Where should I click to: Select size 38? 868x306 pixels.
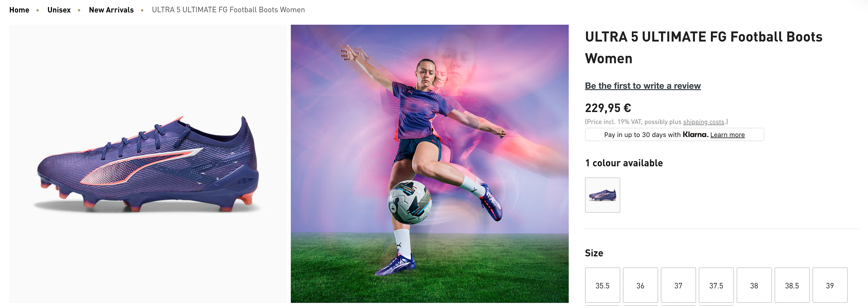pos(754,285)
